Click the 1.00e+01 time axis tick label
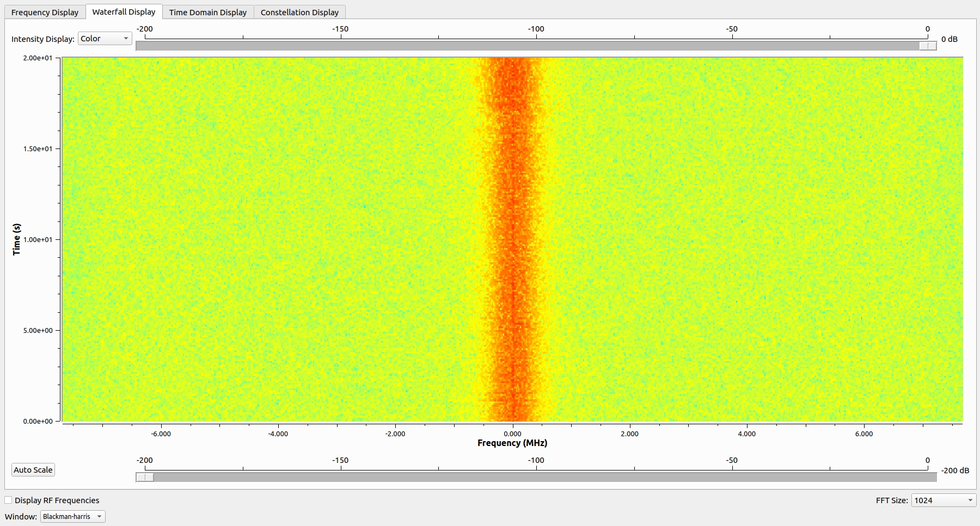This screenshot has height=526, width=980. 38,239
